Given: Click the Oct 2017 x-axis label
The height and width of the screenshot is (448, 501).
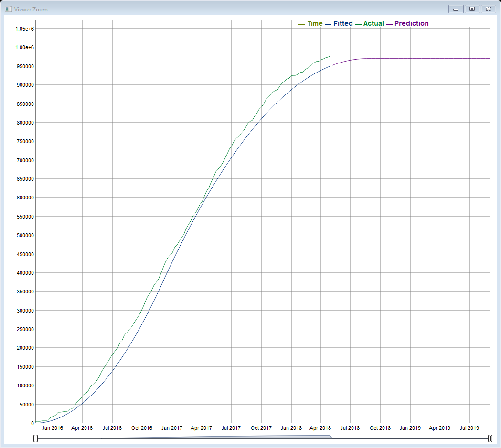Looking at the screenshot, I should [261, 428].
